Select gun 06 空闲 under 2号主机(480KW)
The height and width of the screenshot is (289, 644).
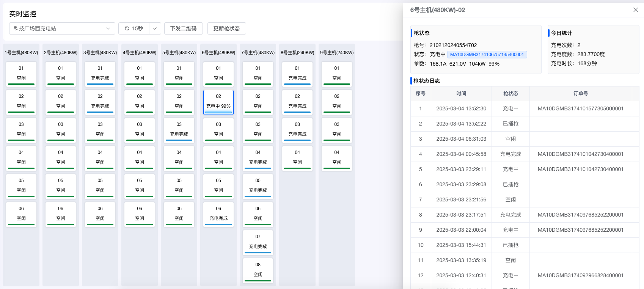(x=61, y=215)
